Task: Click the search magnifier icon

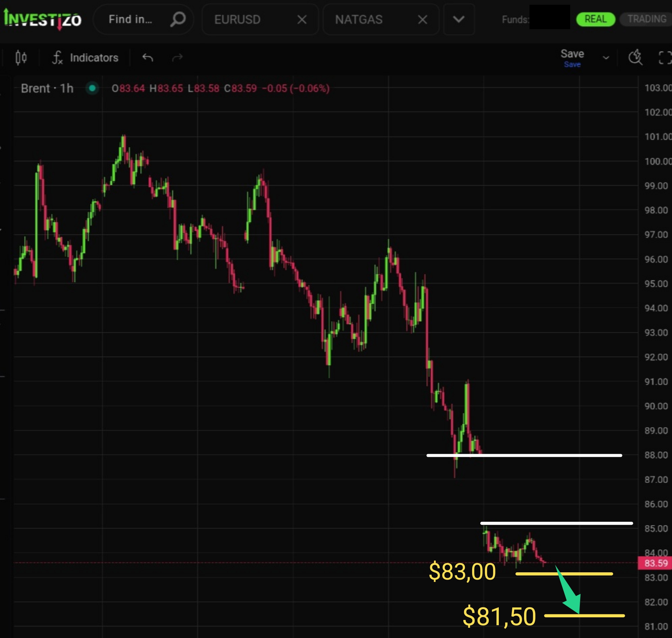Action: point(178,19)
